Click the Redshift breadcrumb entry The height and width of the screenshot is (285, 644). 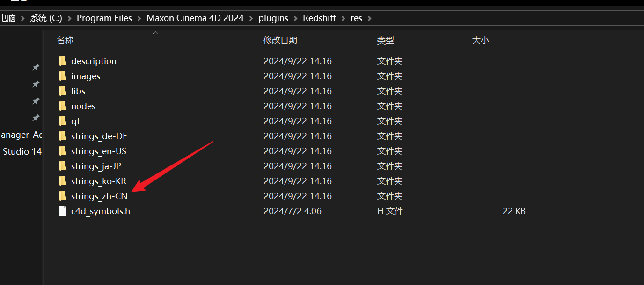[x=319, y=18]
